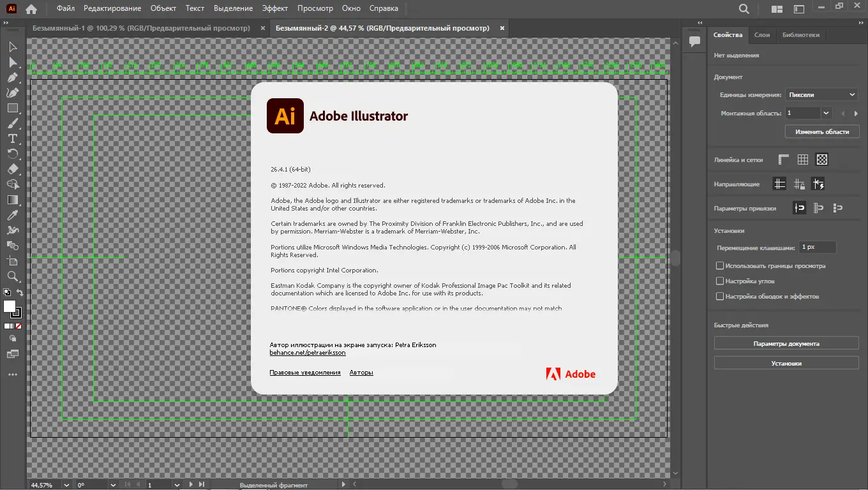Open the Просмотр menu
Image resolution: width=868 pixels, height=490 pixels.
315,8
